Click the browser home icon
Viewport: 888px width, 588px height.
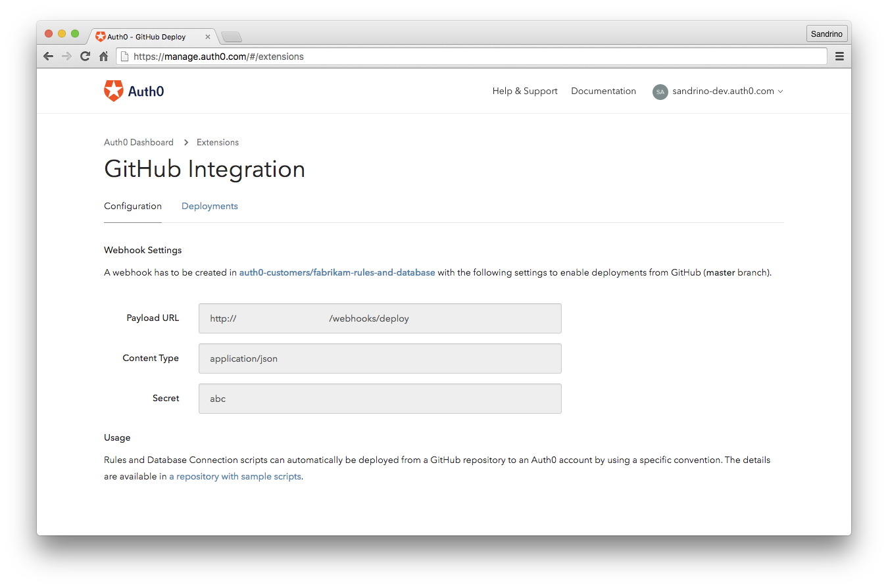103,56
